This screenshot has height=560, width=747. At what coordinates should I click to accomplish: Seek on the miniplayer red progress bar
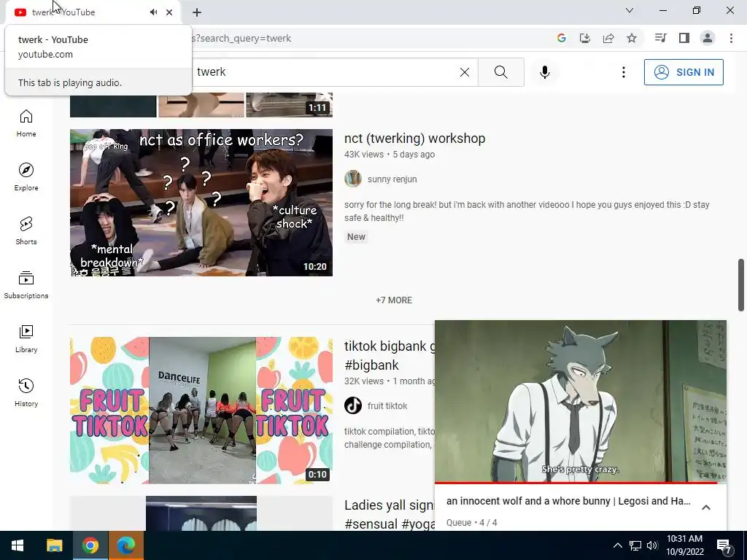point(580,483)
